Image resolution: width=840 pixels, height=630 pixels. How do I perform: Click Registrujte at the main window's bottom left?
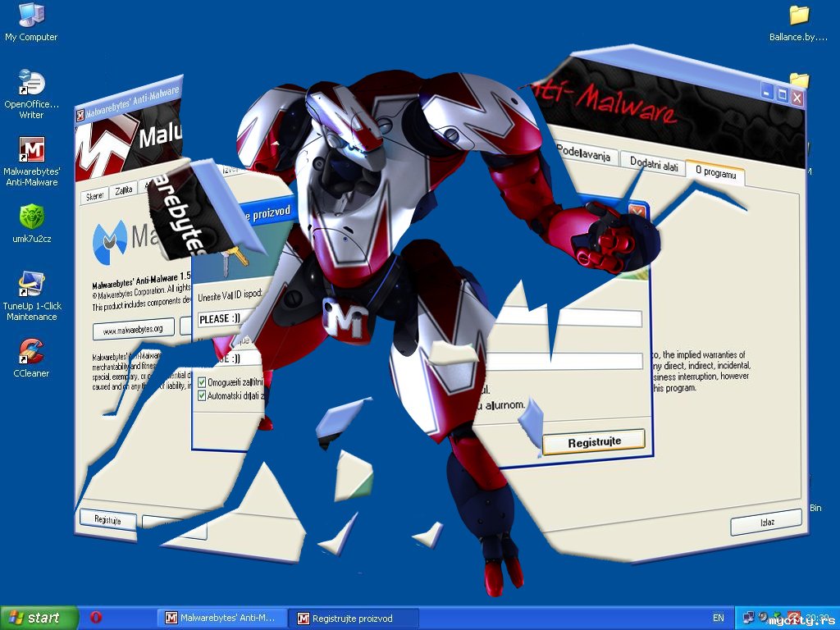point(107,519)
